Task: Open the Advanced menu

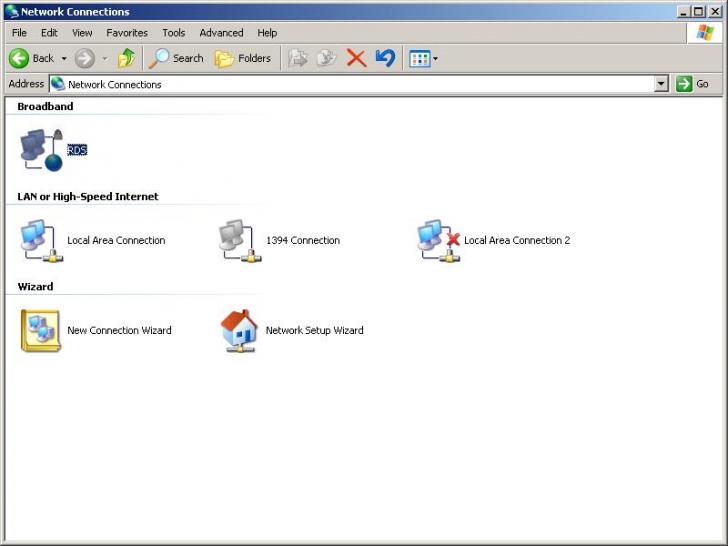Action: tap(221, 33)
